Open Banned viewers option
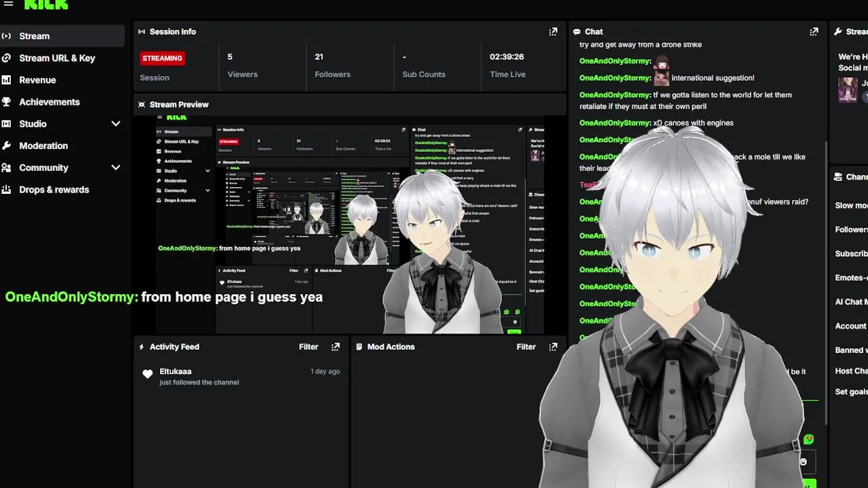Screen dimensions: 868x488 [851, 350]
